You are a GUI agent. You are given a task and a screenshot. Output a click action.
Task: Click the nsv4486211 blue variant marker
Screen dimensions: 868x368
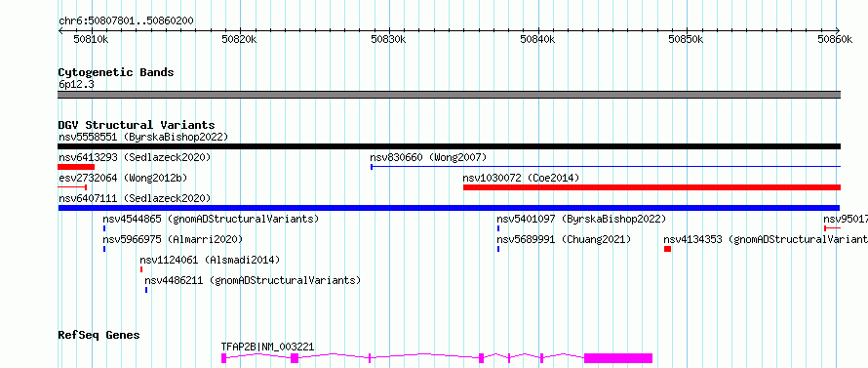(x=146, y=290)
